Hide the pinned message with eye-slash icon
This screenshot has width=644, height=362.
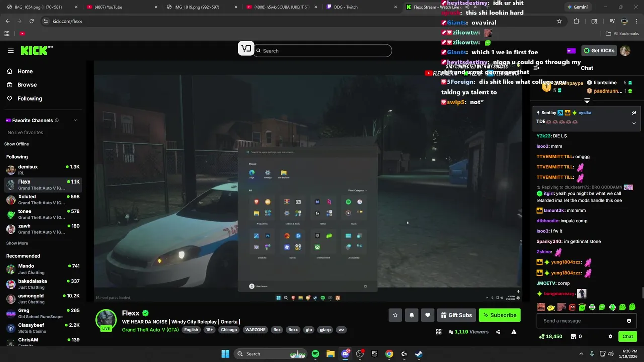coord(634,113)
